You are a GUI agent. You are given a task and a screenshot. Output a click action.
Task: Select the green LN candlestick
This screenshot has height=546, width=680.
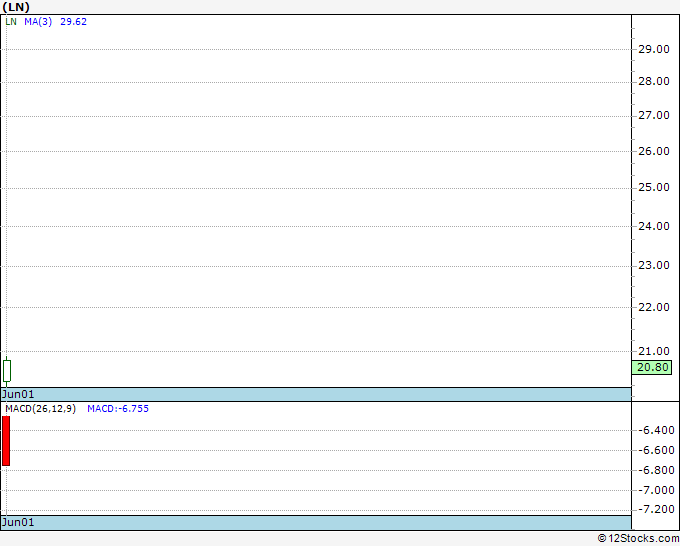coord(7,371)
